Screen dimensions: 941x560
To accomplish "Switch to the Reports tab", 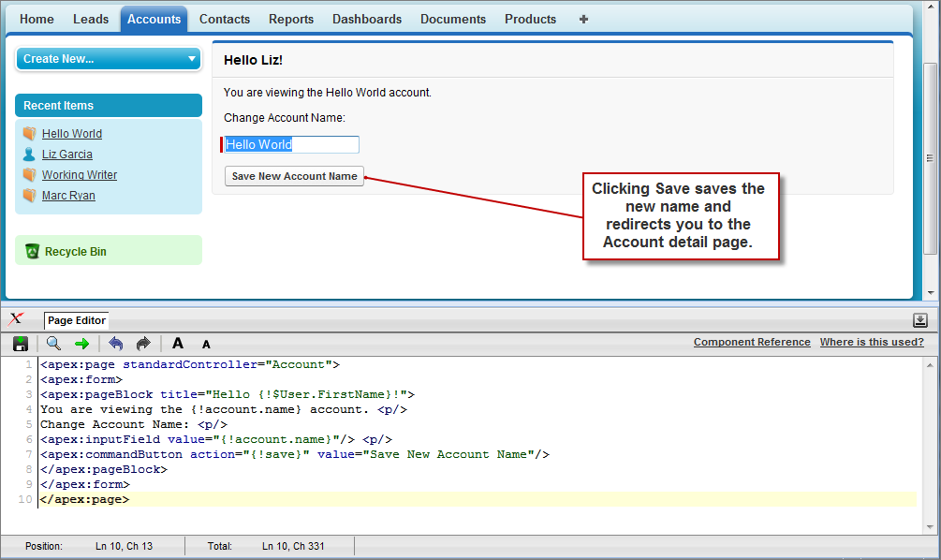I will point(290,19).
